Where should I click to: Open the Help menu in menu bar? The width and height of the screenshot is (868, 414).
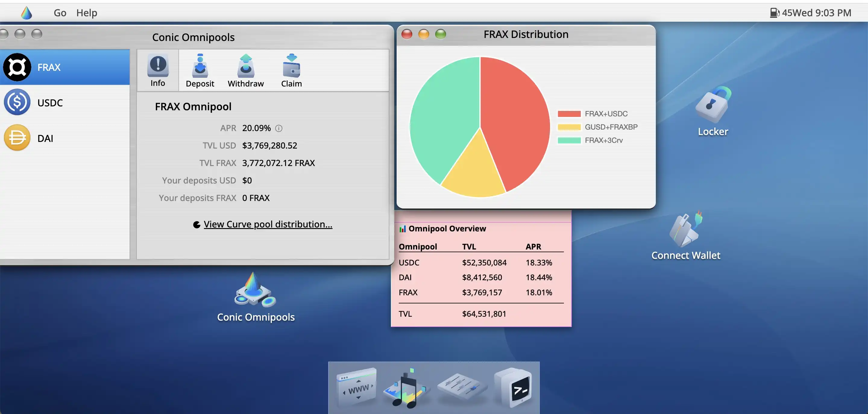coord(86,12)
